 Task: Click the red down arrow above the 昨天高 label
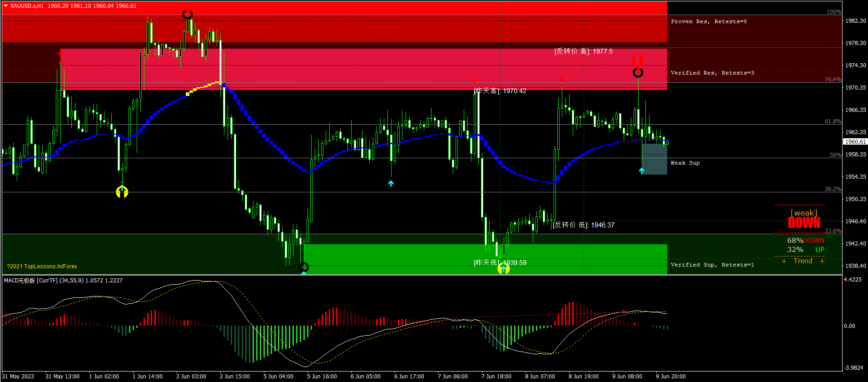pos(475,80)
